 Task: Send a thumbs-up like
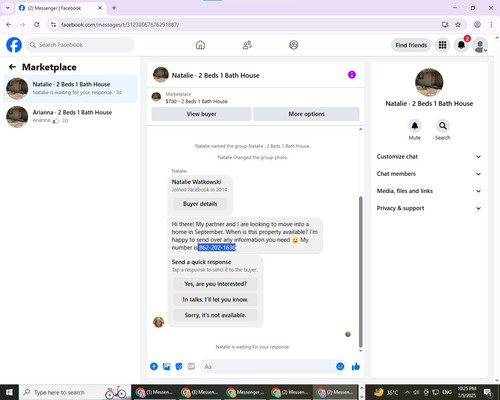(x=356, y=367)
